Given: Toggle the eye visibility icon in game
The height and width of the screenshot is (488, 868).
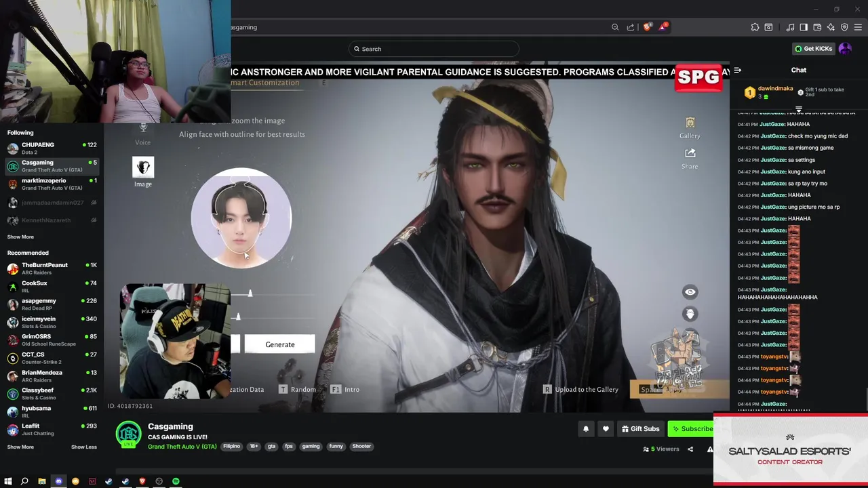Looking at the screenshot, I should tap(690, 292).
